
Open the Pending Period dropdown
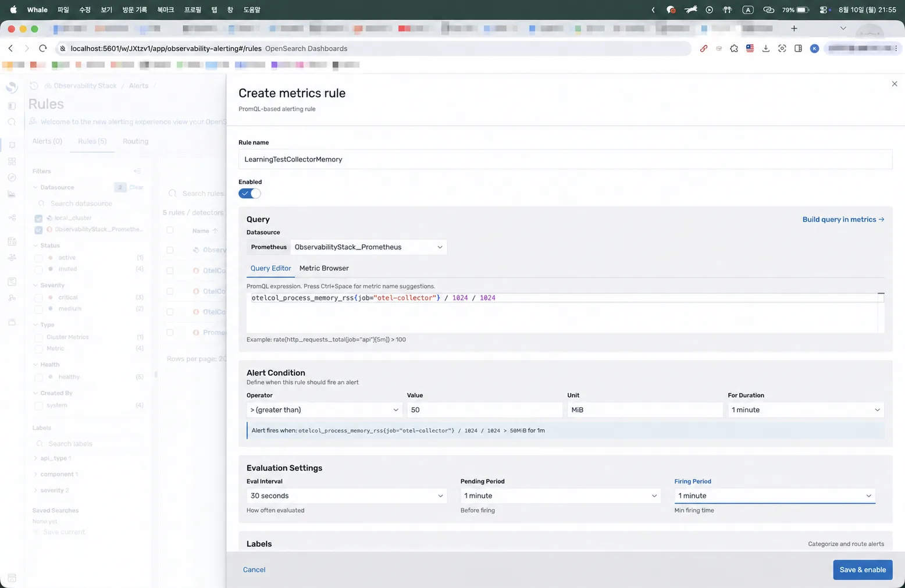(561, 496)
